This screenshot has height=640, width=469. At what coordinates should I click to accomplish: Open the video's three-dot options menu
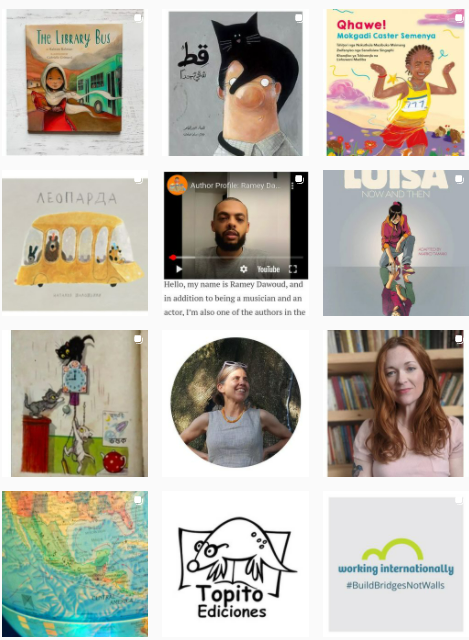click(292, 186)
